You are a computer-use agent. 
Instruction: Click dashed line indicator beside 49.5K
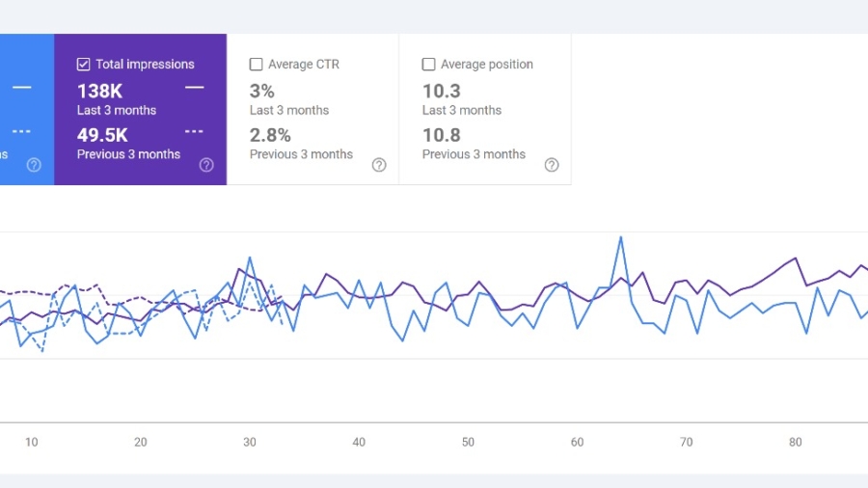[x=194, y=132]
